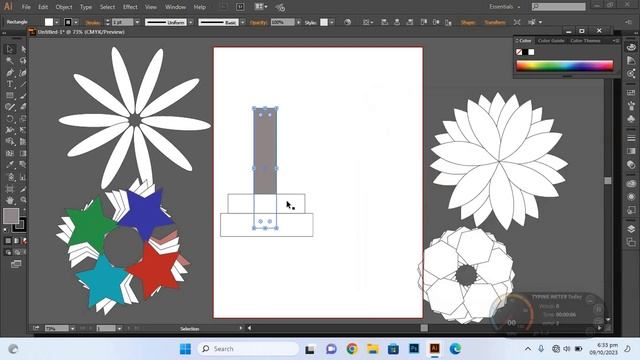Screen dimensions: 640x360
Task: Click the Stroke link in control bar
Action: click(x=93, y=22)
